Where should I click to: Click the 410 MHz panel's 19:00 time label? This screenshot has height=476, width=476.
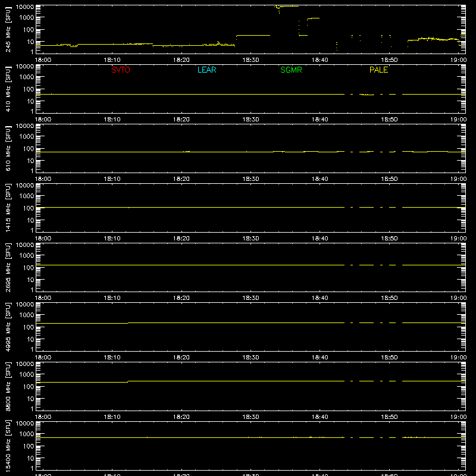(458, 120)
